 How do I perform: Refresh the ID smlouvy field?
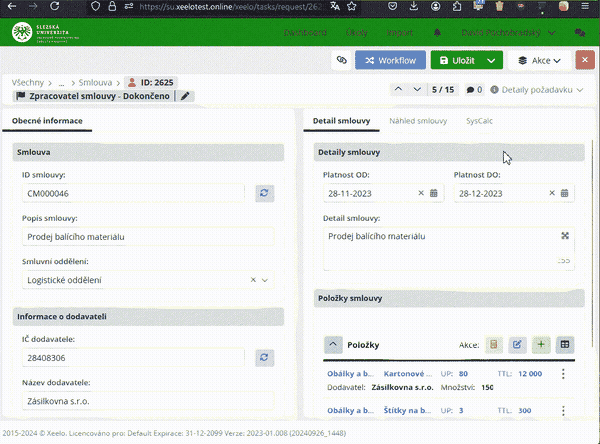tap(264, 193)
